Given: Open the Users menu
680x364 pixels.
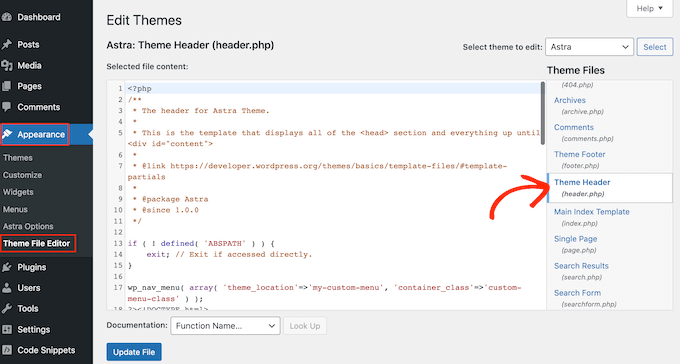Looking at the screenshot, I should 29,288.
